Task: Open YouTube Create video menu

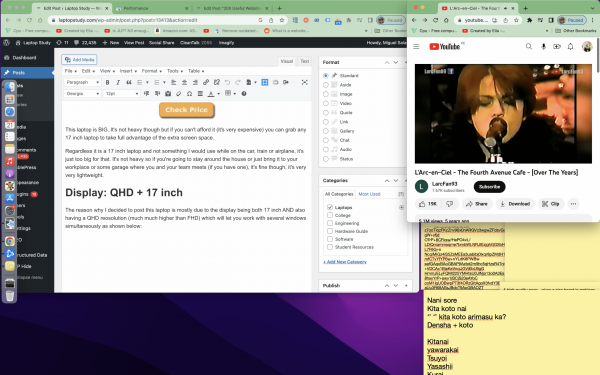Action: coord(557,46)
